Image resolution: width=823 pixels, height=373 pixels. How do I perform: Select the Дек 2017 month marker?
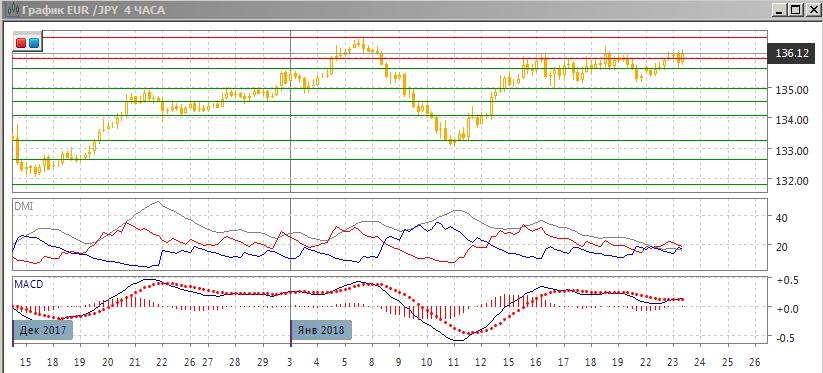[43, 331]
